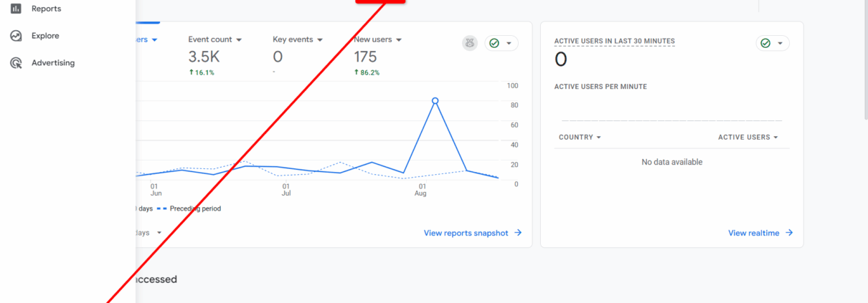
Task: Click the green check icon on realtime card
Action: pyautogui.click(x=765, y=44)
